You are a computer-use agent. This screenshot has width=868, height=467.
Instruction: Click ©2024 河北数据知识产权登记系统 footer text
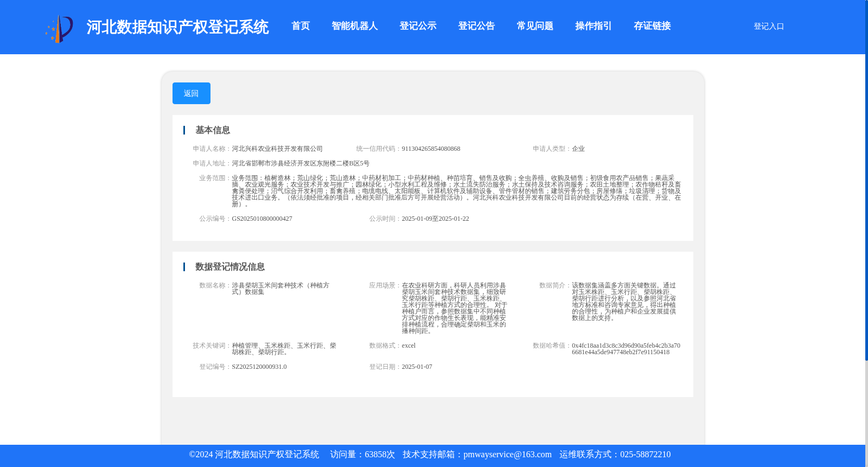254,455
